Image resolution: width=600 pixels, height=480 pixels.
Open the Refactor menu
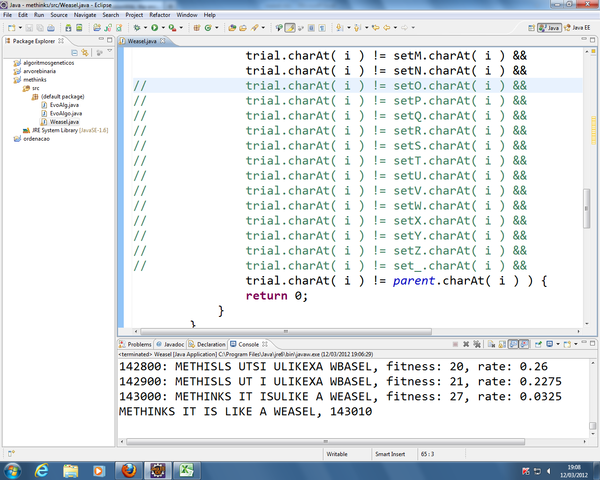pyautogui.click(x=159, y=16)
